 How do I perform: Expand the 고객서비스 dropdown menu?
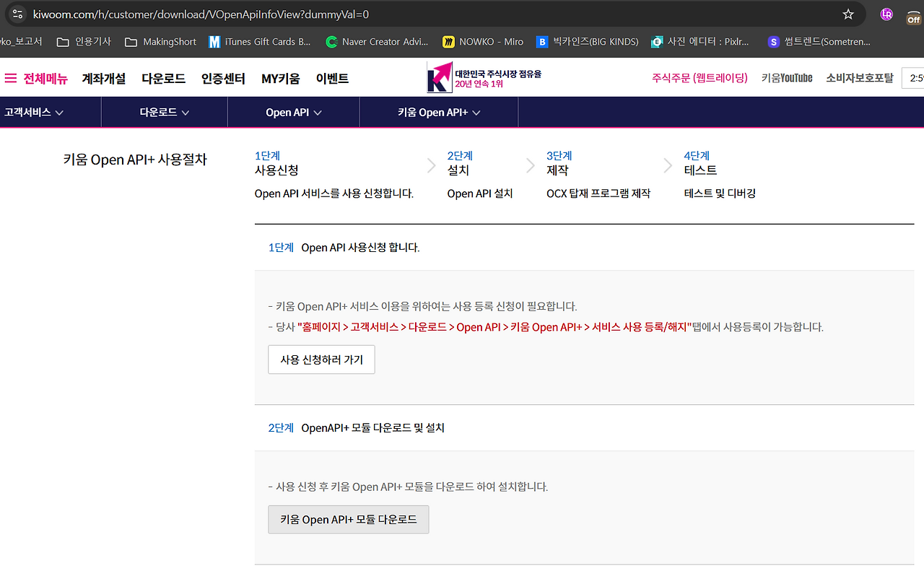pyautogui.click(x=34, y=112)
